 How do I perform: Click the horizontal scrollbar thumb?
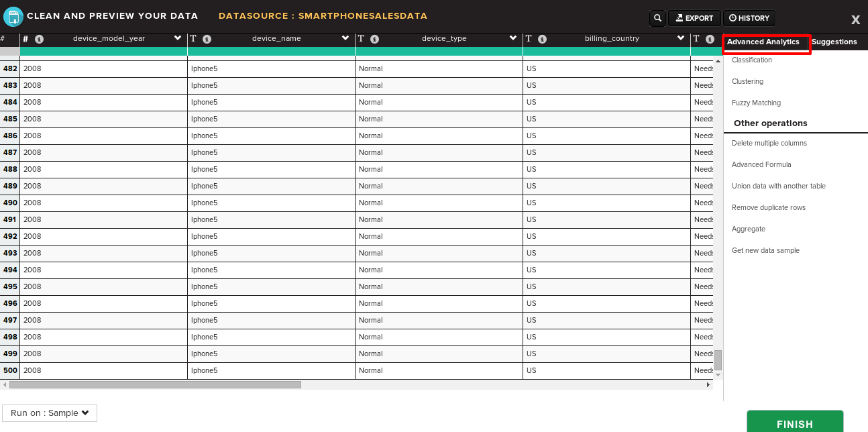155,384
